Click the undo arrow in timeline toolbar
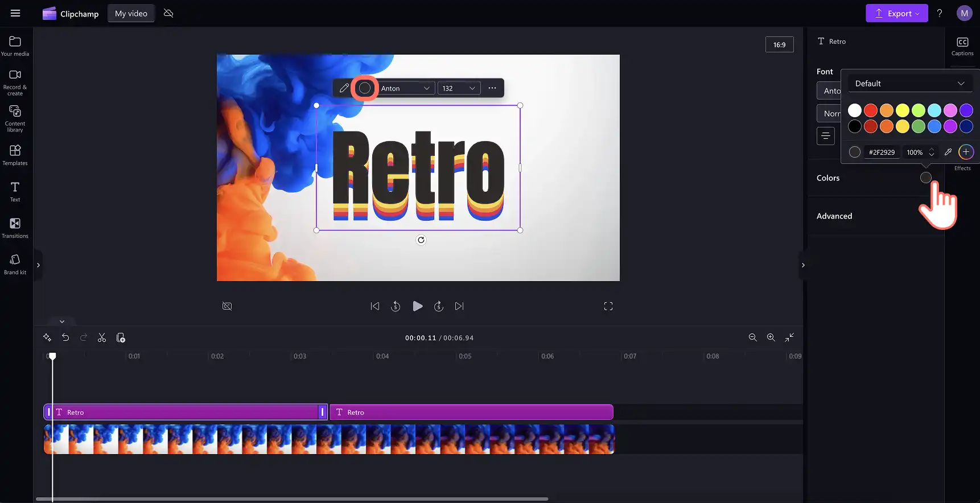This screenshot has height=503, width=980. (x=65, y=337)
